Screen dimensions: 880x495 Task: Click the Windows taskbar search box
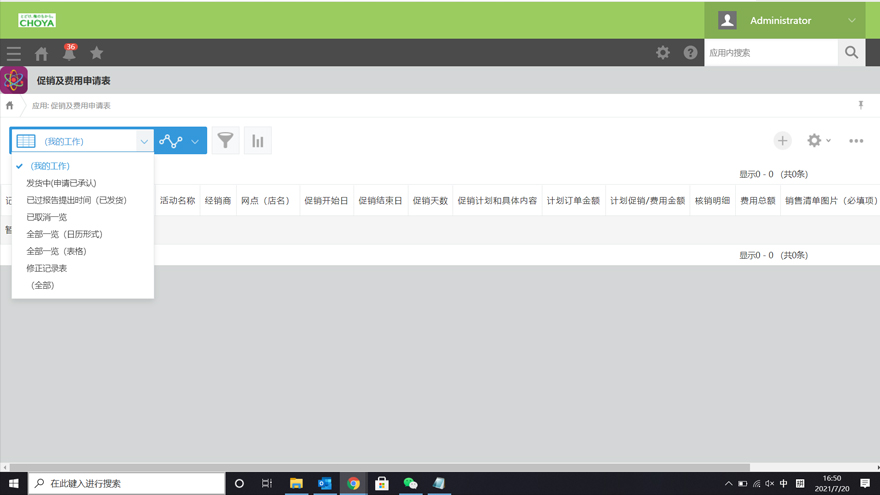click(x=126, y=483)
